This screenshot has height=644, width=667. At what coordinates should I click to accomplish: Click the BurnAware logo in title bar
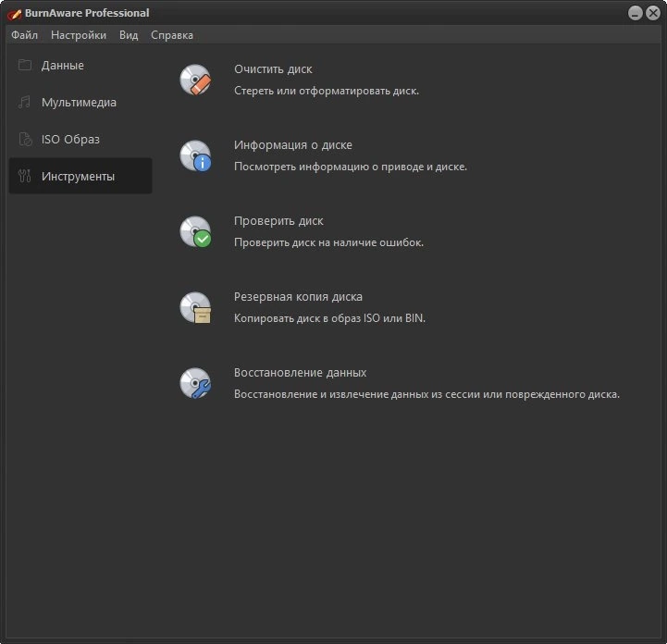click(x=15, y=14)
